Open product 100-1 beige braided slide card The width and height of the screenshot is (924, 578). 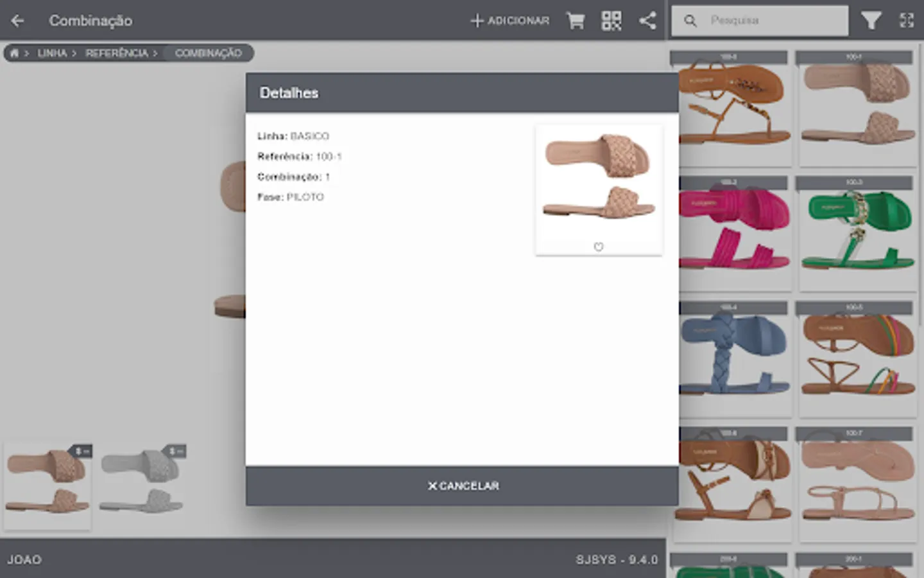[x=857, y=108]
